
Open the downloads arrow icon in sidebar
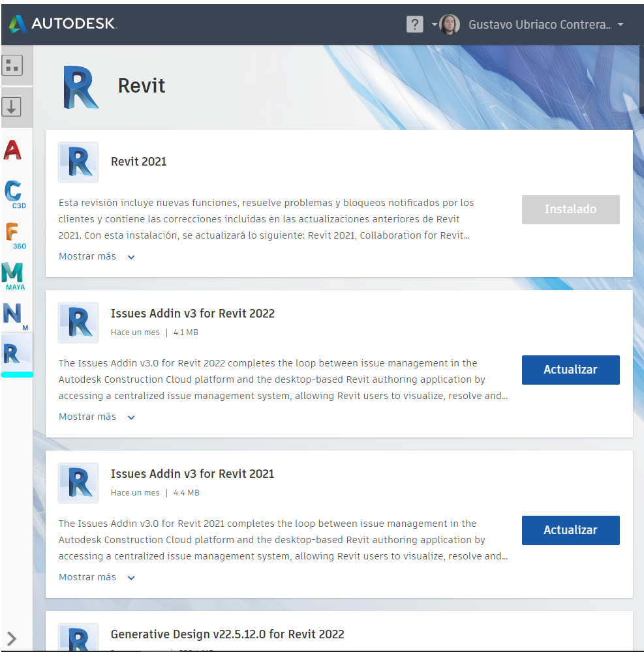pos(11,107)
